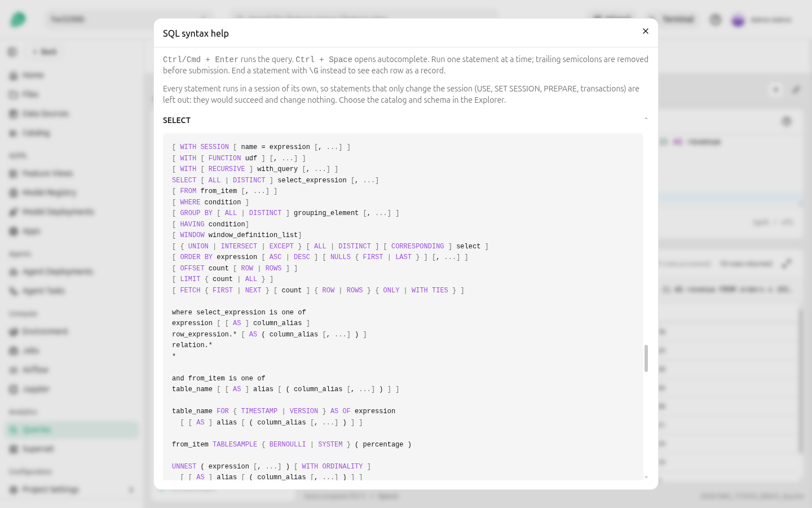Click the 'WITH TIES' keyword
812x508 pixels.
coord(430,290)
